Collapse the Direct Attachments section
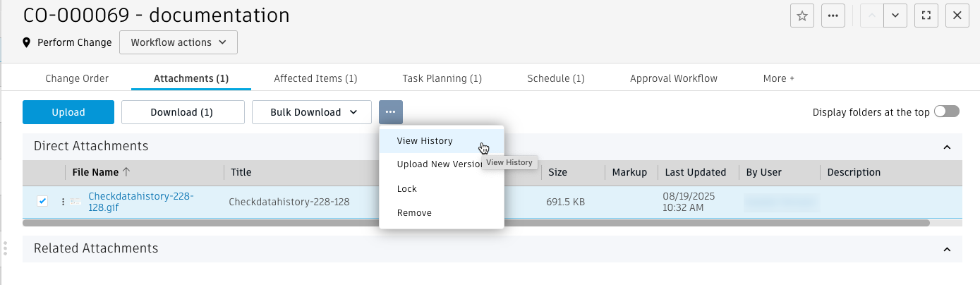This screenshot has height=285, width=980. coord(947,147)
